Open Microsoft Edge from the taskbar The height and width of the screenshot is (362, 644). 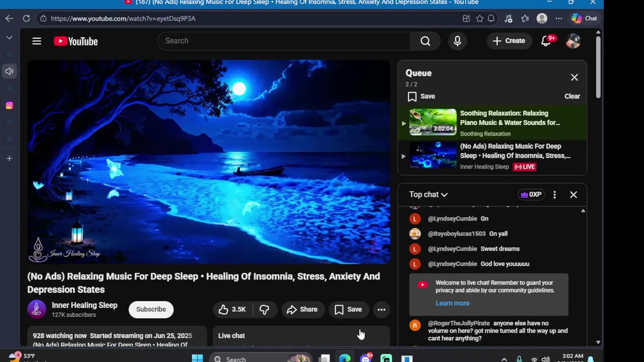[x=345, y=358]
